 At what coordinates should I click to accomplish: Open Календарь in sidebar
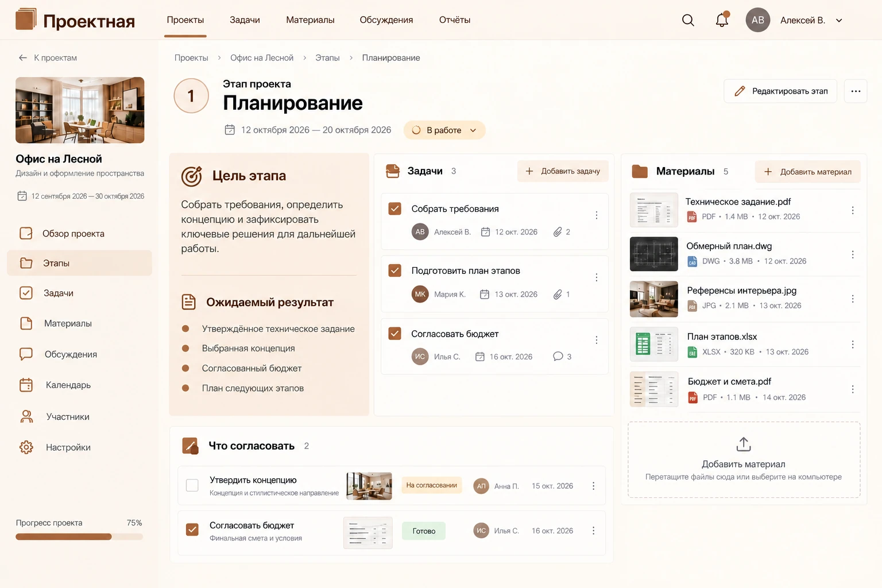[x=79, y=385]
